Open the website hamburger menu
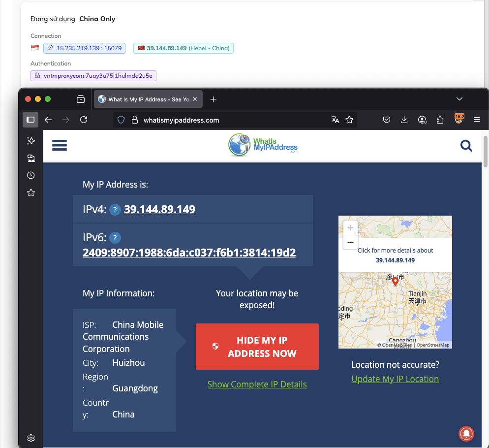Viewport: 489px width, 448px height. [x=60, y=145]
